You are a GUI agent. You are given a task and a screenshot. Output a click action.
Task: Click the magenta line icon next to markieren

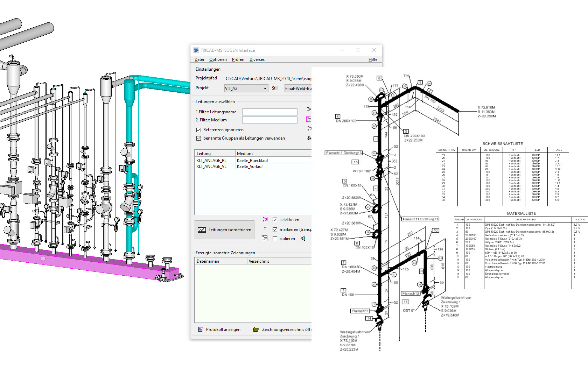[x=265, y=229]
